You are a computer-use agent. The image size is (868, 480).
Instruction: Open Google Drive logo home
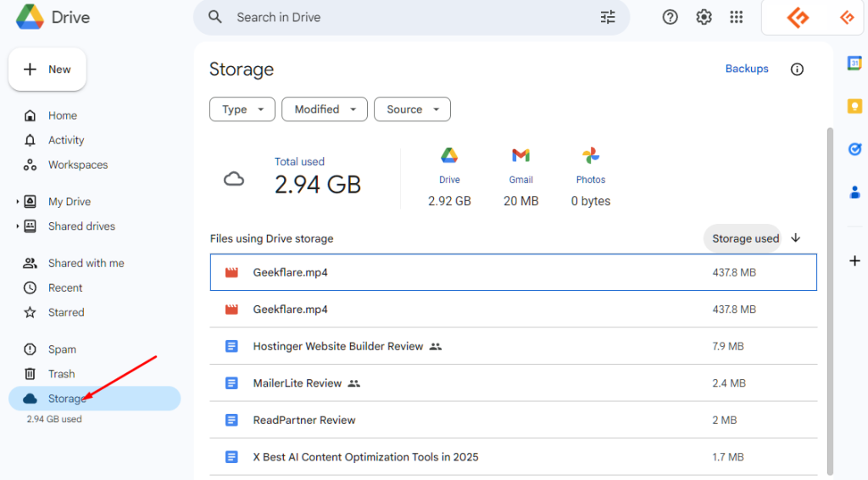53,17
